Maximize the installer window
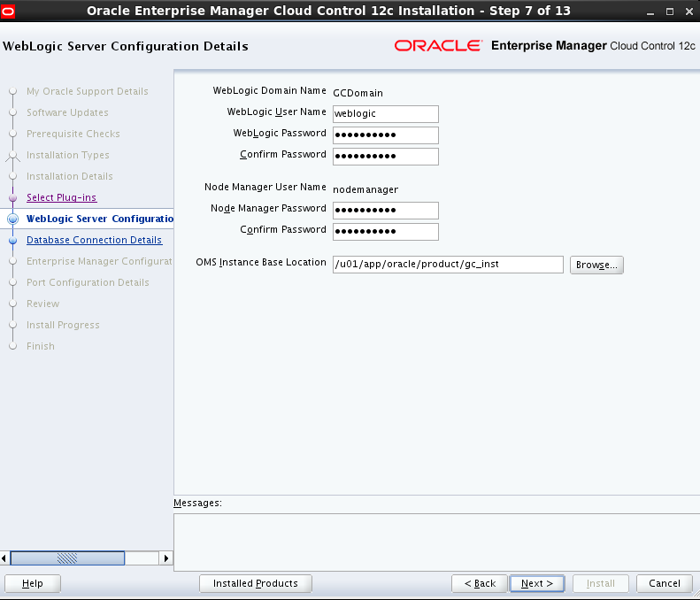This screenshot has width=700, height=600. (670, 12)
